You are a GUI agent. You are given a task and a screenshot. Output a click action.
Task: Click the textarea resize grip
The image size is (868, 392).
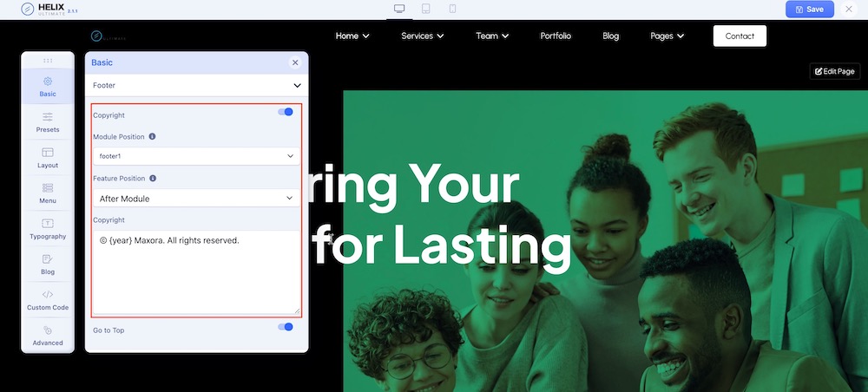(297, 310)
